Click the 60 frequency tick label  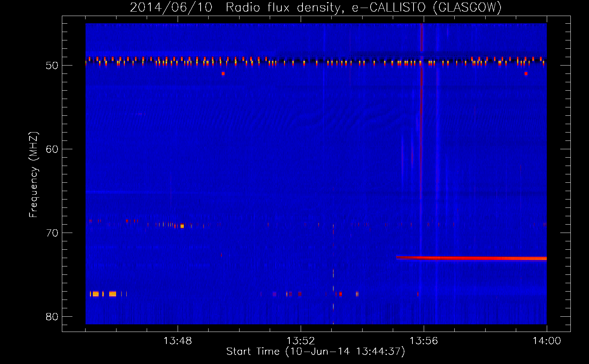point(52,149)
